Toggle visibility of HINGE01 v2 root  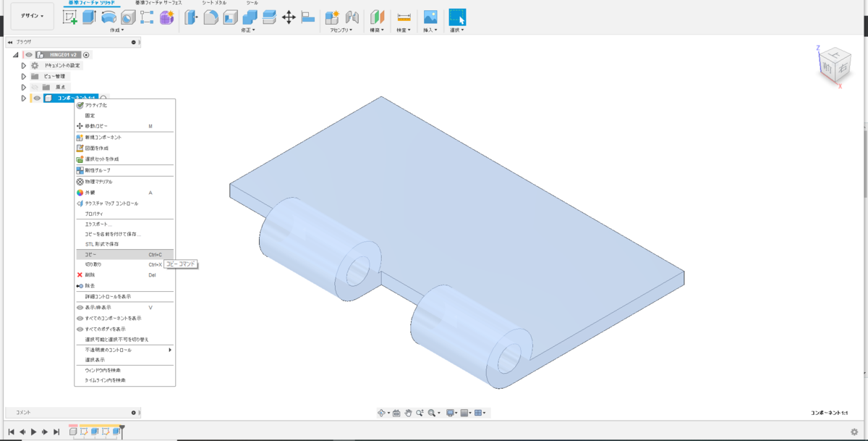(29, 54)
